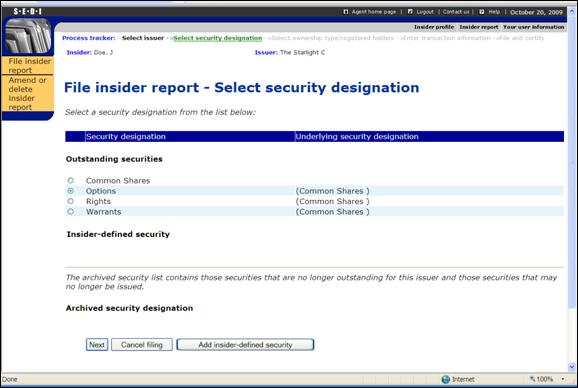Click the vertical scrollbar down arrow

coord(572,367)
